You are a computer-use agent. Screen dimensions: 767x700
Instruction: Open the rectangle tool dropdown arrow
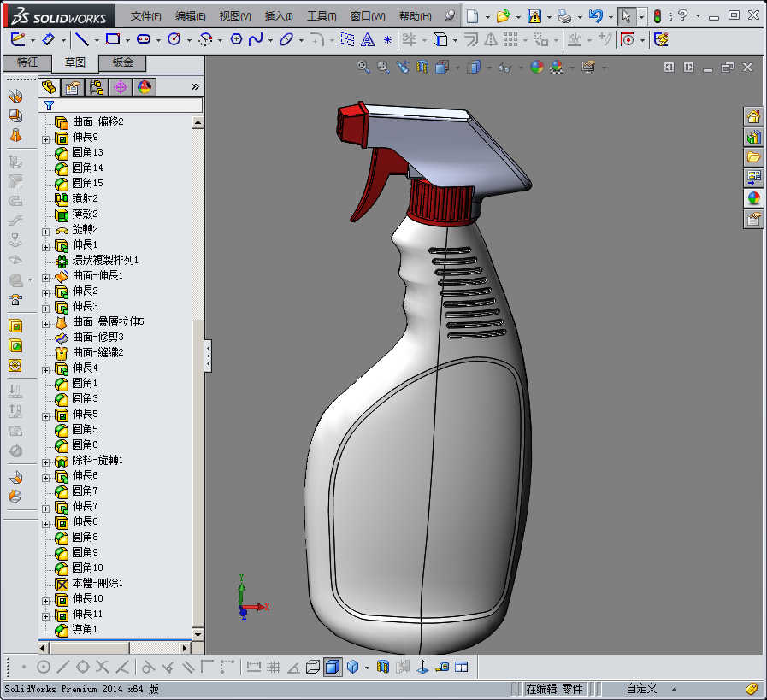pos(127,40)
